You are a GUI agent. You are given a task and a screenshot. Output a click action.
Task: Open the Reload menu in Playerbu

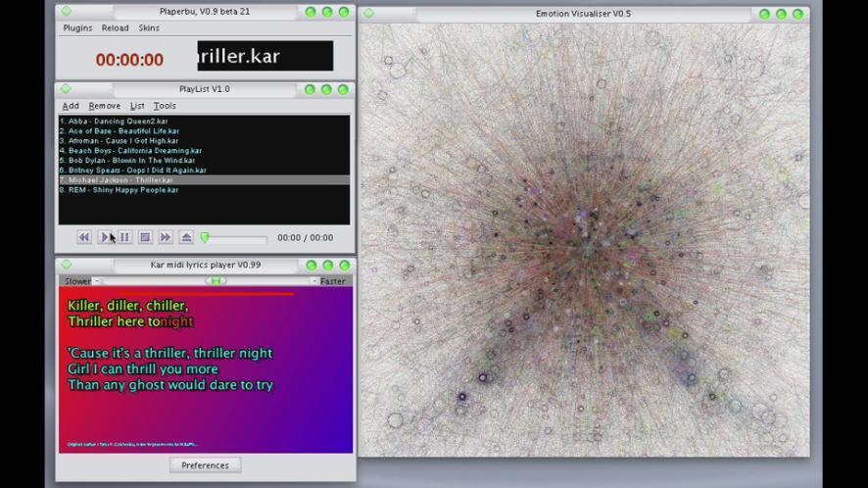click(x=116, y=27)
